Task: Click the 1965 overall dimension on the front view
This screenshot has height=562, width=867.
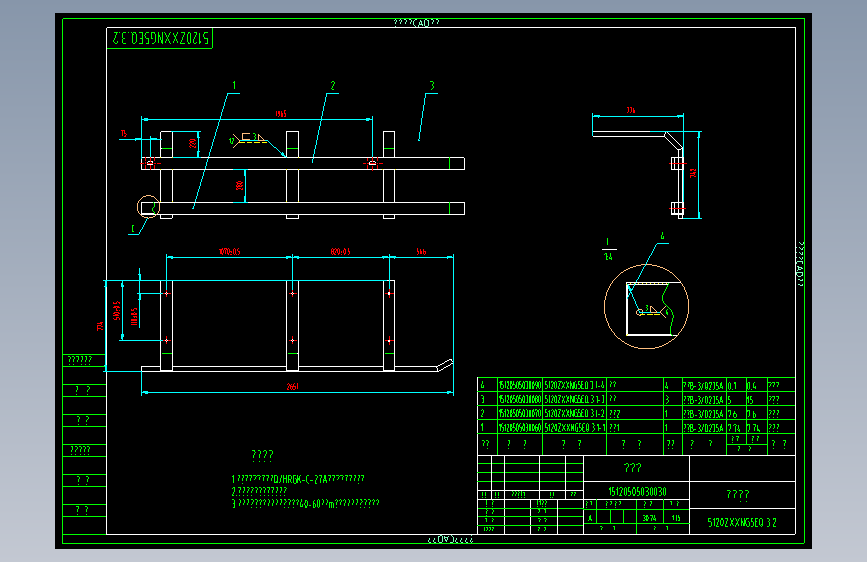Action: pyautogui.click(x=281, y=114)
